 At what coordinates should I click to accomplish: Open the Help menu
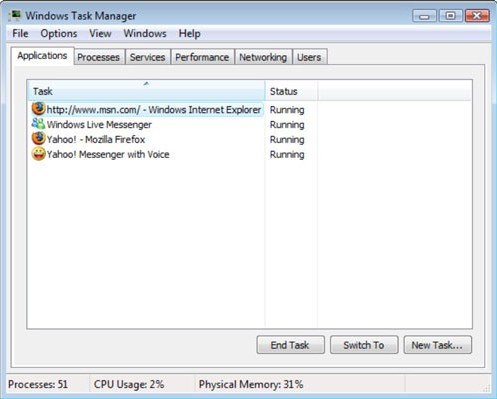click(189, 34)
